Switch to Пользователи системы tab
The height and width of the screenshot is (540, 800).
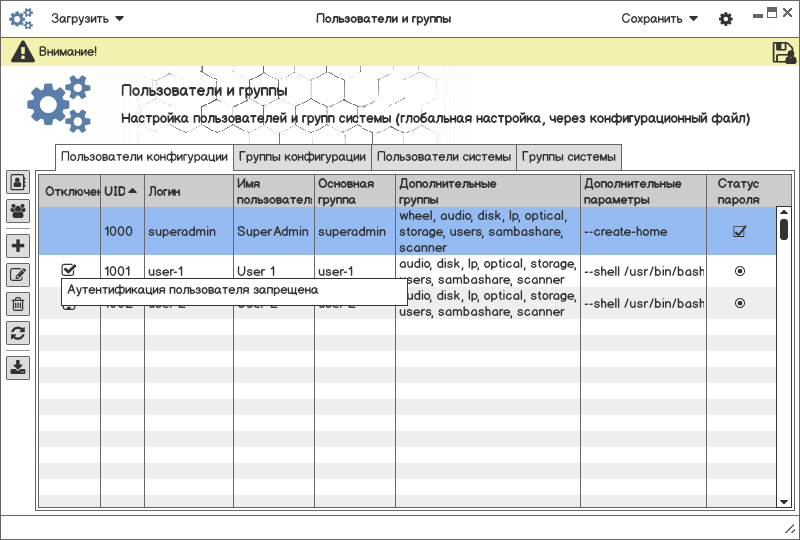pos(444,157)
